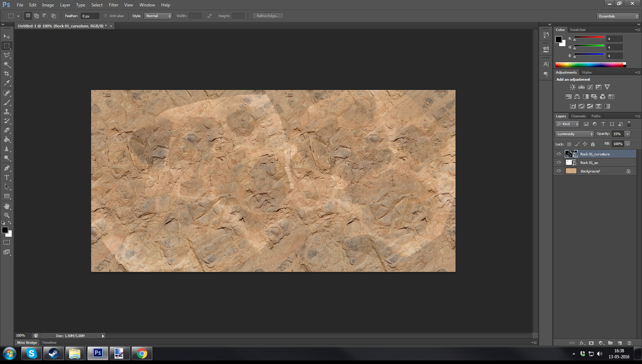
Task: Select the Clone Stamp tool
Action: click(x=7, y=112)
